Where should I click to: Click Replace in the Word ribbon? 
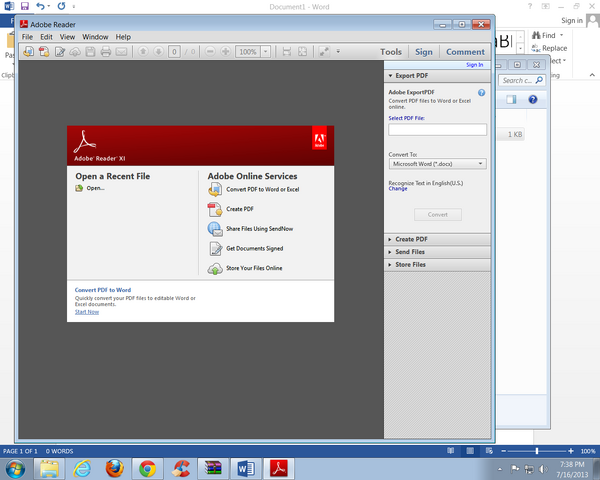click(x=549, y=48)
